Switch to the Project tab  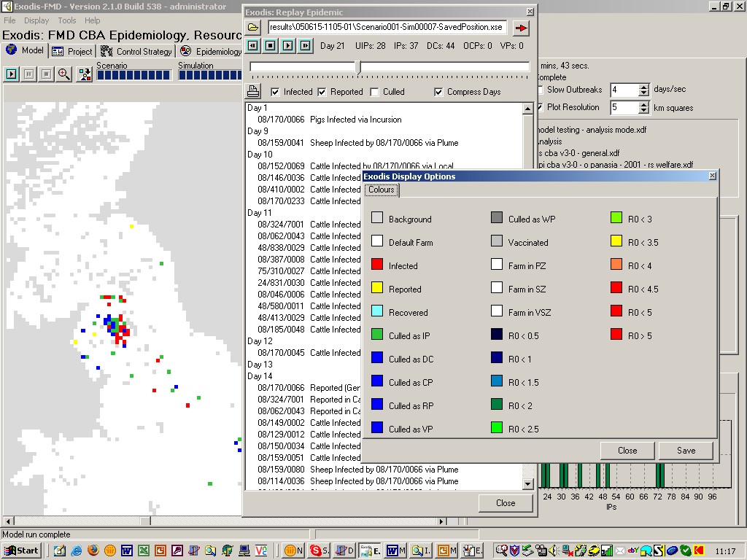tap(72, 52)
